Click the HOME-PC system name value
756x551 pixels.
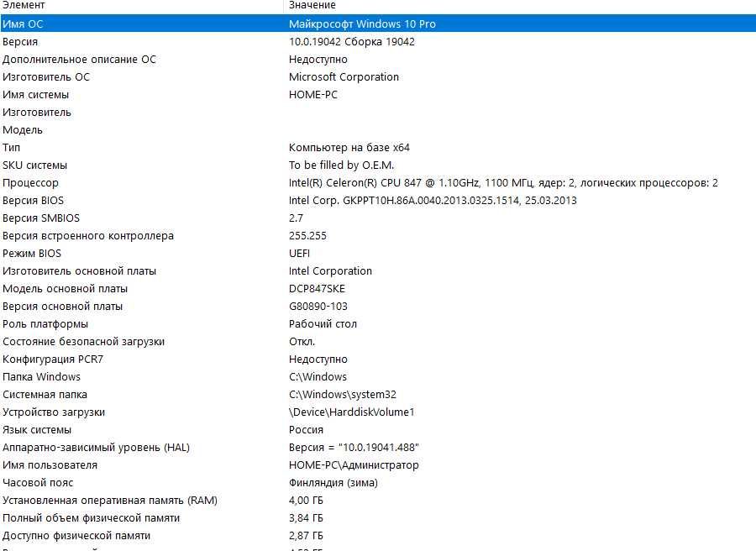tap(313, 95)
